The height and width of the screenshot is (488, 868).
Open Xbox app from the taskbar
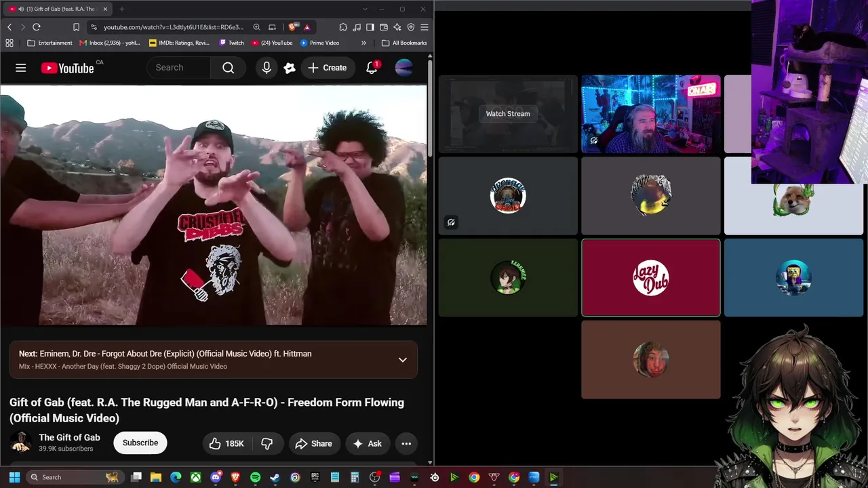tap(195, 477)
